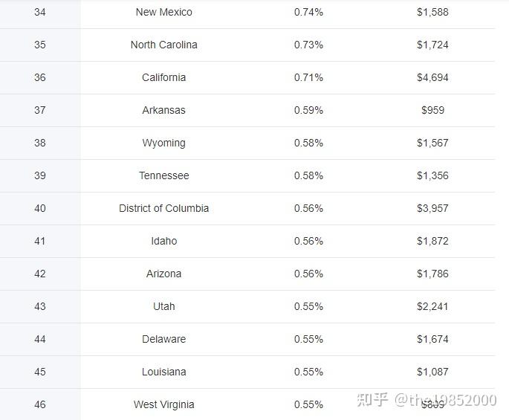Select the 0.74% rate cell

308,12
